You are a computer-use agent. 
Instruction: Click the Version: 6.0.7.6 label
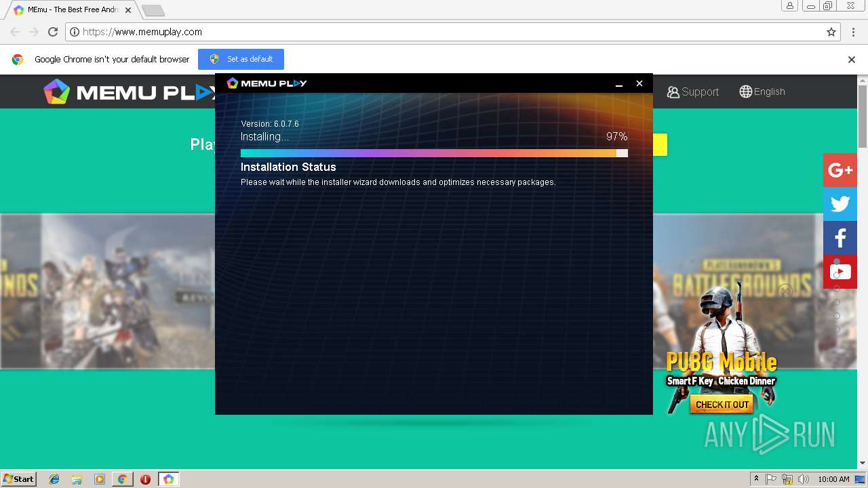[270, 124]
